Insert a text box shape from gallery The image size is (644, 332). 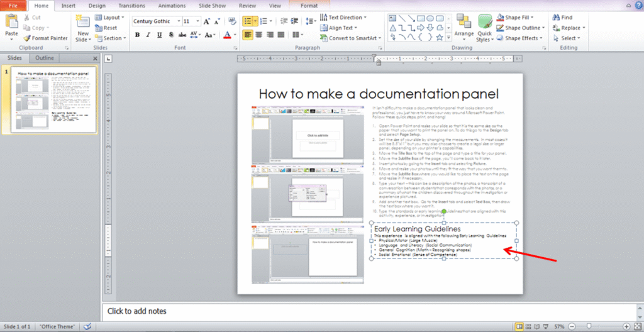point(392,18)
